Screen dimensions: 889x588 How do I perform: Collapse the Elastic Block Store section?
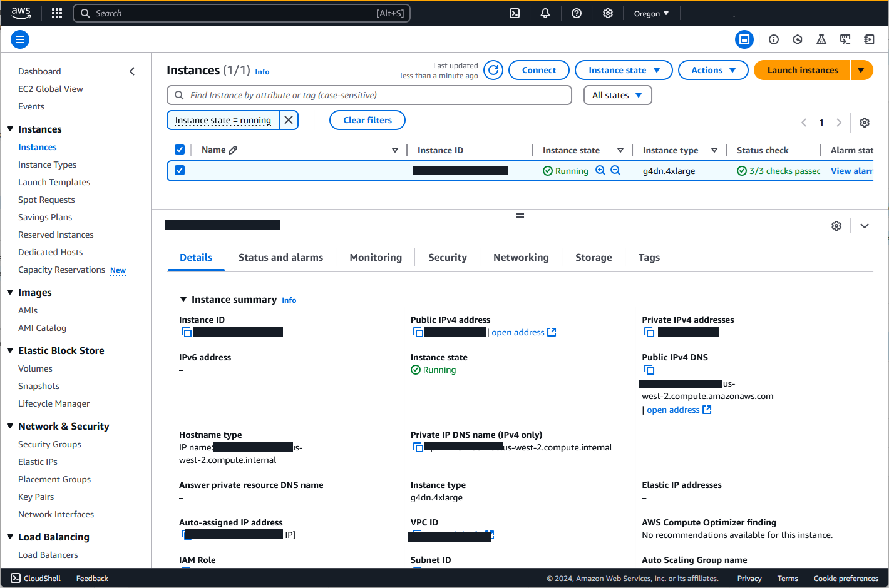pyautogui.click(x=10, y=350)
